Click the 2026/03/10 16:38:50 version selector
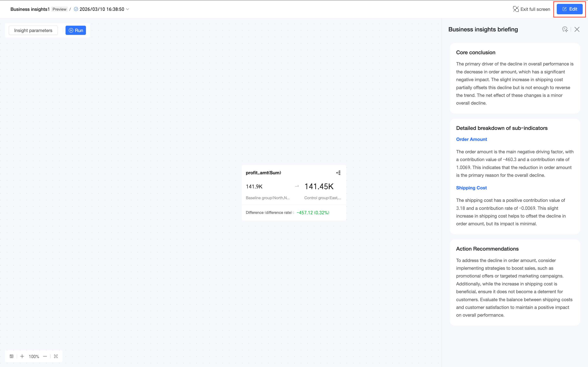The width and height of the screenshot is (588, 367). coord(101,9)
